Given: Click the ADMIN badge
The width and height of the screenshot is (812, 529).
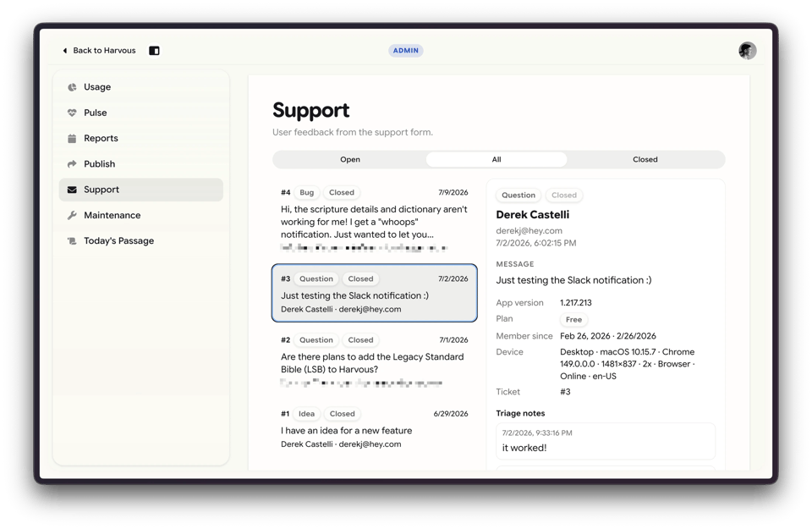Looking at the screenshot, I should tap(405, 51).
